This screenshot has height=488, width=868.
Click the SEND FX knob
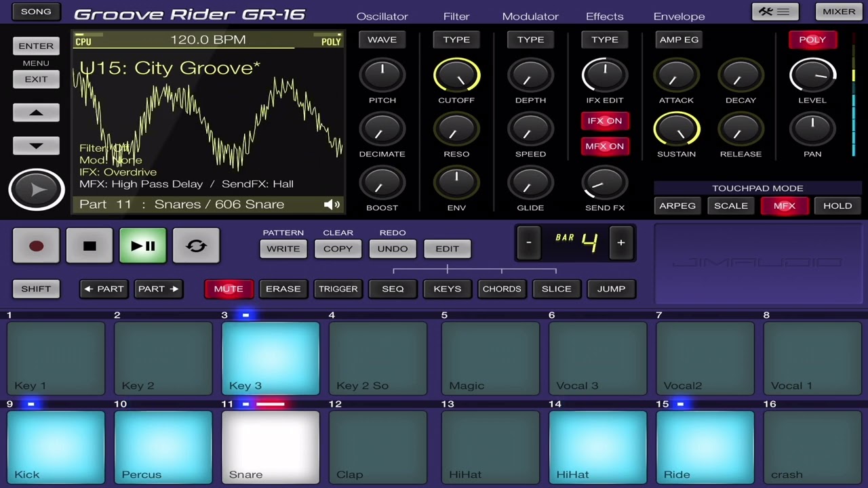click(x=605, y=182)
